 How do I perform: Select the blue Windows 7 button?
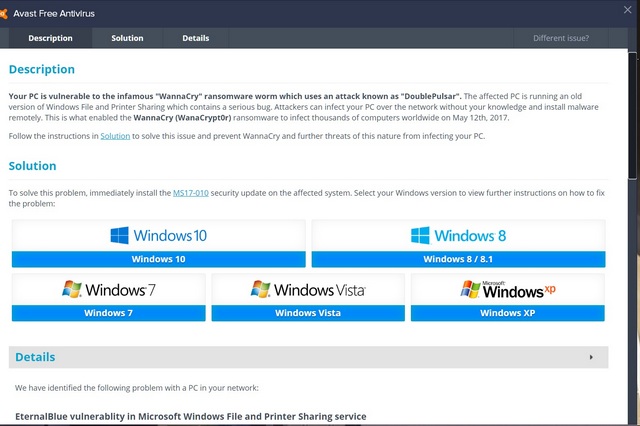(x=109, y=313)
